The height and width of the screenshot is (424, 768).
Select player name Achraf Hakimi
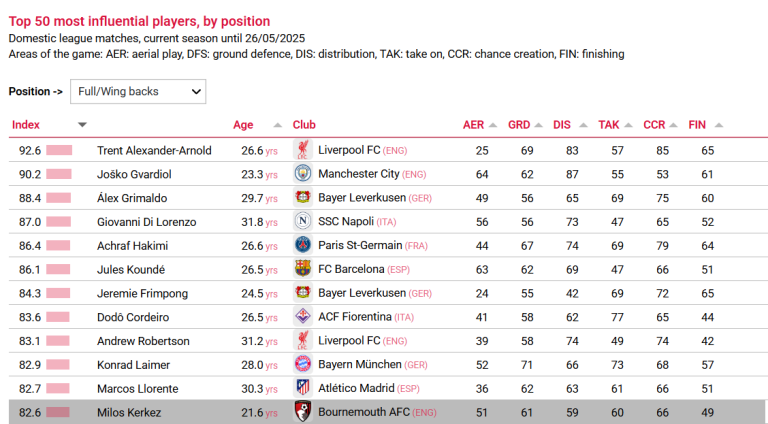tap(132, 246)
